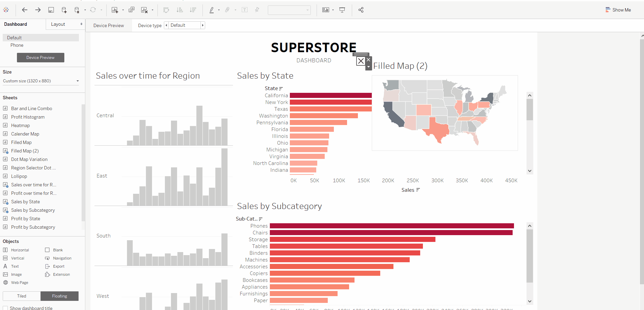Click the refresh data toolbar icon
The height and width of the screenshot is (310, 644).
93,10
